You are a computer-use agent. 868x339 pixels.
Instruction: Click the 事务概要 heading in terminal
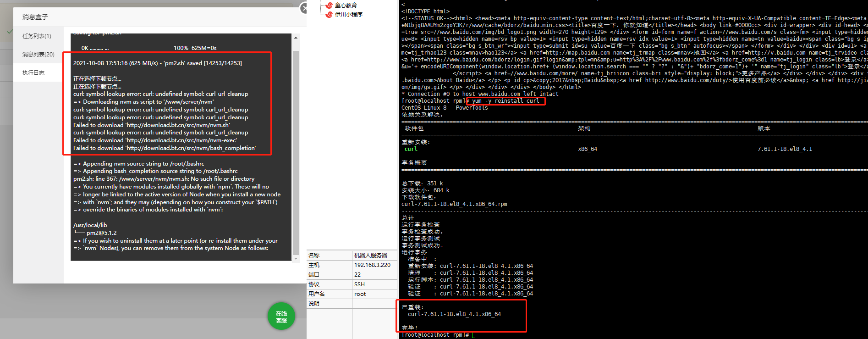point(414,163)
